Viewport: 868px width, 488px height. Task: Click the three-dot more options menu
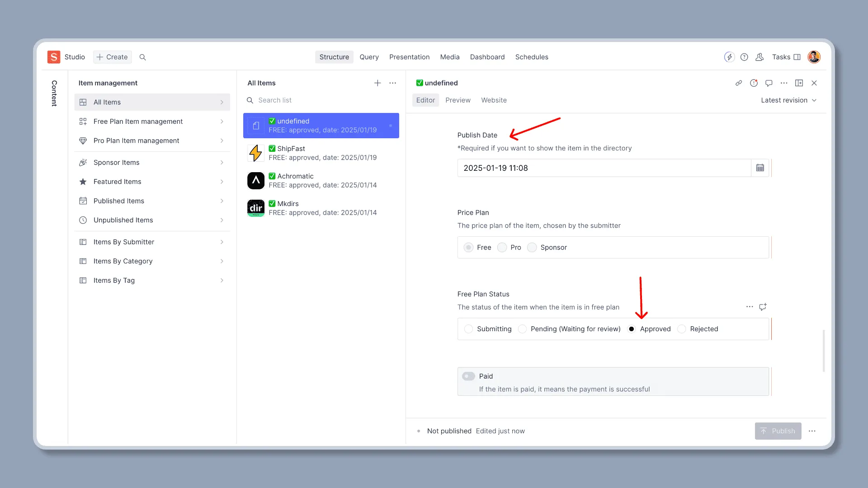click(x=750, y=306)
